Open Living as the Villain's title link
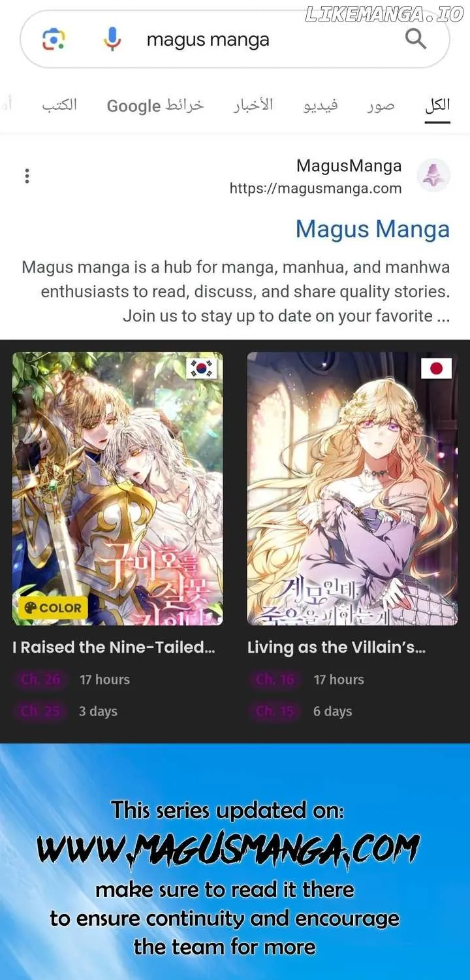 tap(336, 647)
